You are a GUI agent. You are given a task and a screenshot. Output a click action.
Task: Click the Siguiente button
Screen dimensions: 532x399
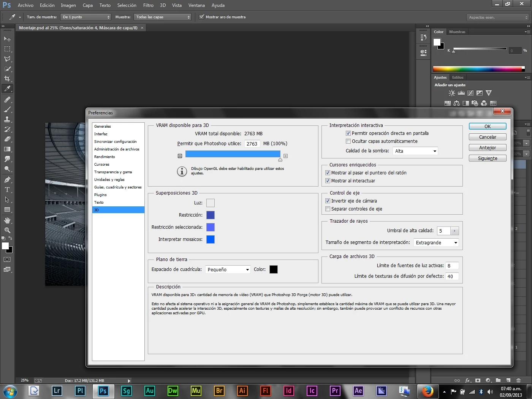[488, 158]
